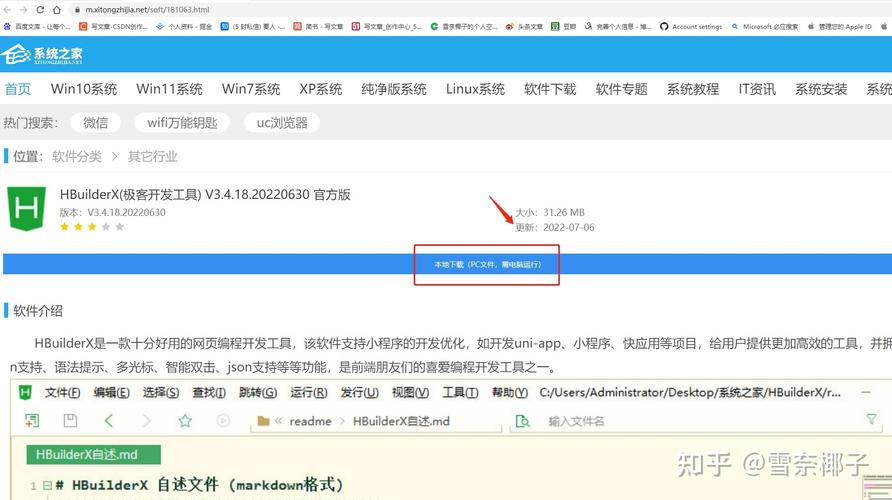Select the 软件专题 navigation tab

621,89
